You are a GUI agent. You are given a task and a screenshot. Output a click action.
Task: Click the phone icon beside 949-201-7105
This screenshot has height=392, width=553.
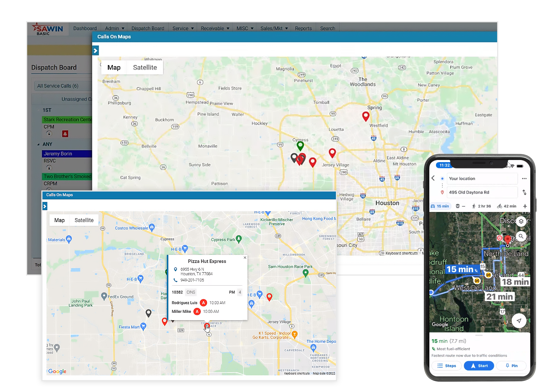[x=175, y=280]
